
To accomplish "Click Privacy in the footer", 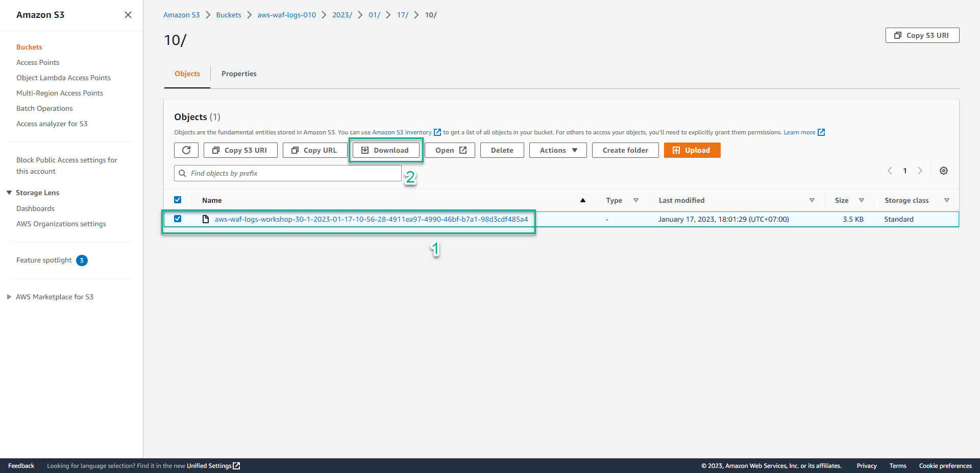I will click(867, 466).
